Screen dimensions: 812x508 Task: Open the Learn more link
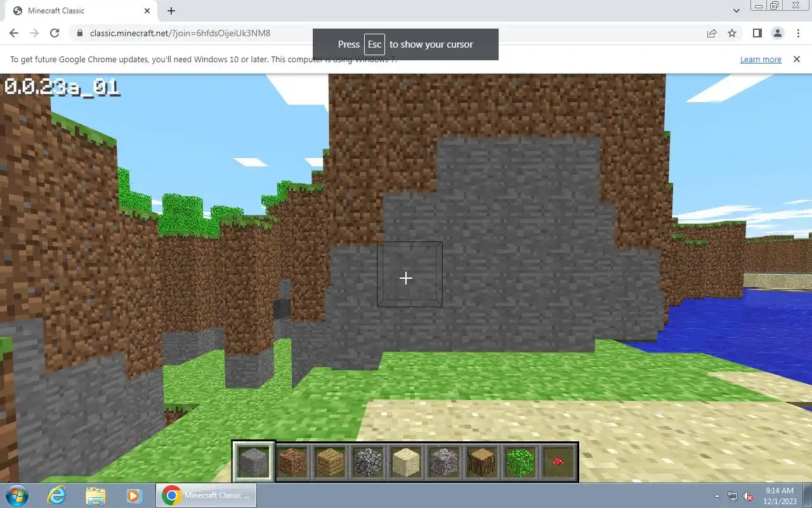pyautogui.click(x=761, y=59)
